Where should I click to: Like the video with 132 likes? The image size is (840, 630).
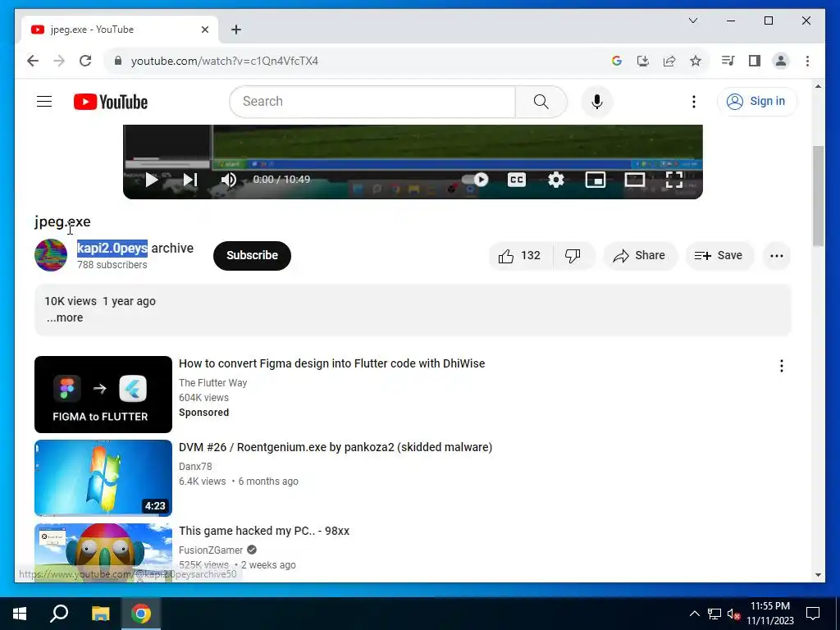pos(520,256)
